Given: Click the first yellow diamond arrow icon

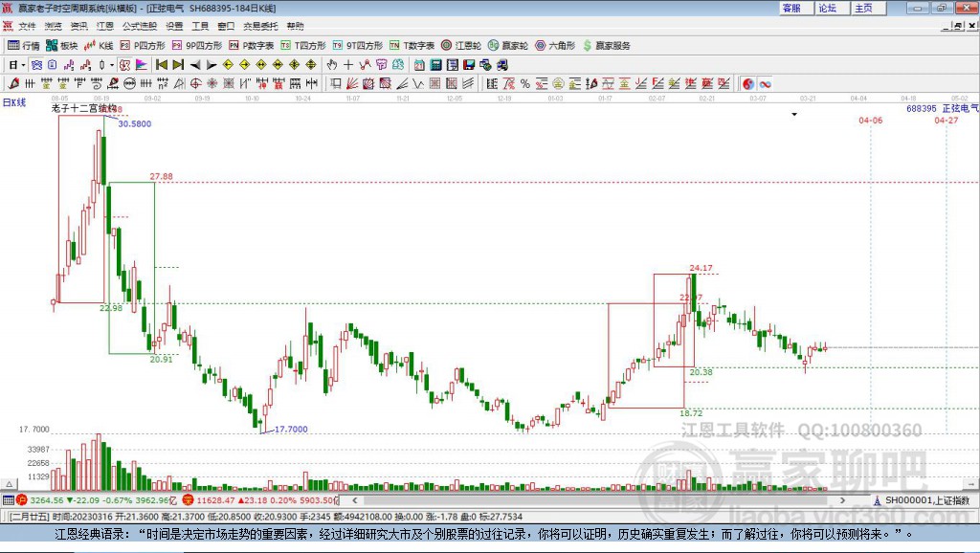Looking at the screenshot, I should (x=228, y=64).
